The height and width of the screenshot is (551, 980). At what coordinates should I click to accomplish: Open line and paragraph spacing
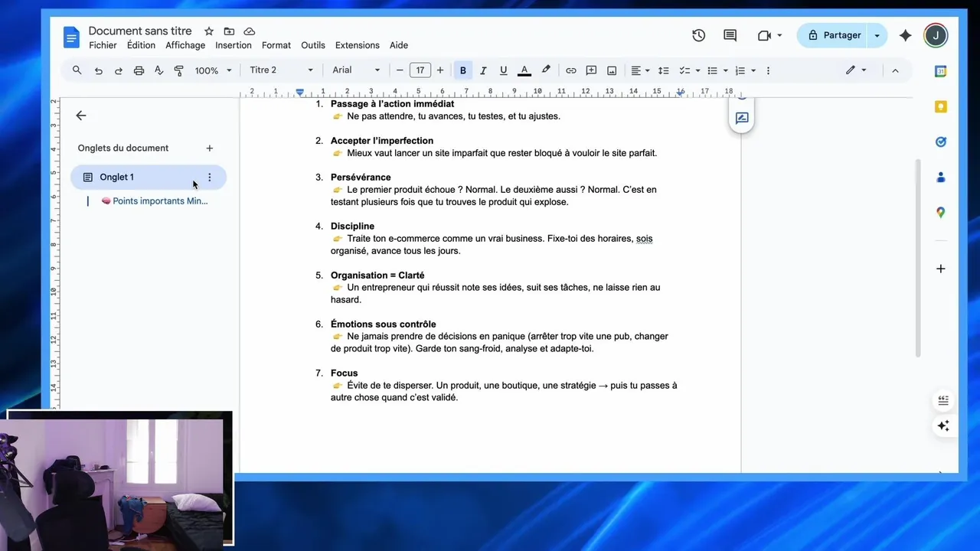663,70
